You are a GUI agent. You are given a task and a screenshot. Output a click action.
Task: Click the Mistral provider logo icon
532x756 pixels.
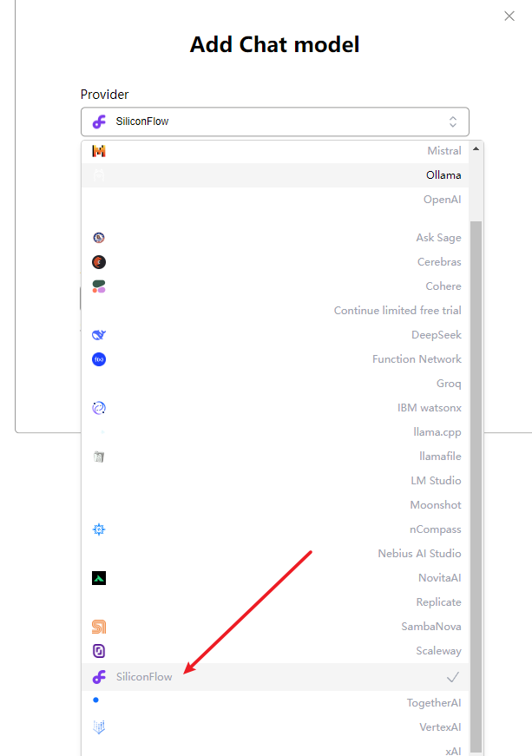point(99,151)
